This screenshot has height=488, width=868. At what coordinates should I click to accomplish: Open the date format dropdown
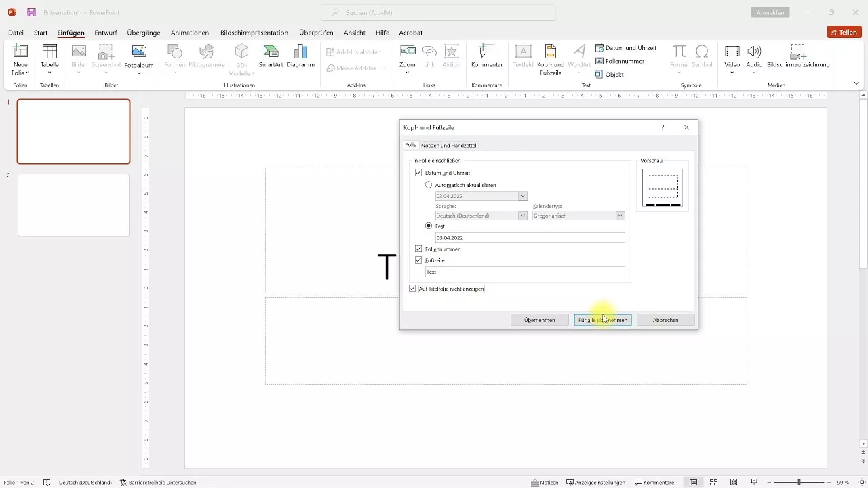point(522,196)
